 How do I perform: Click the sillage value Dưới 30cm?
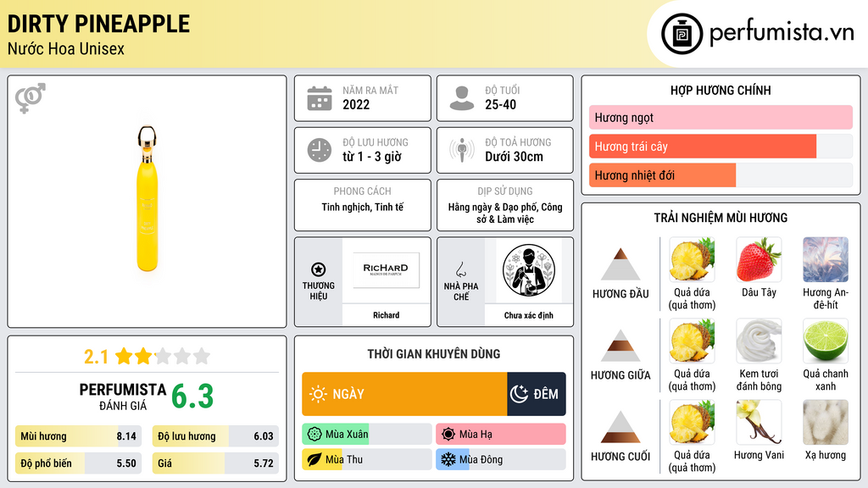coord(514,157)
